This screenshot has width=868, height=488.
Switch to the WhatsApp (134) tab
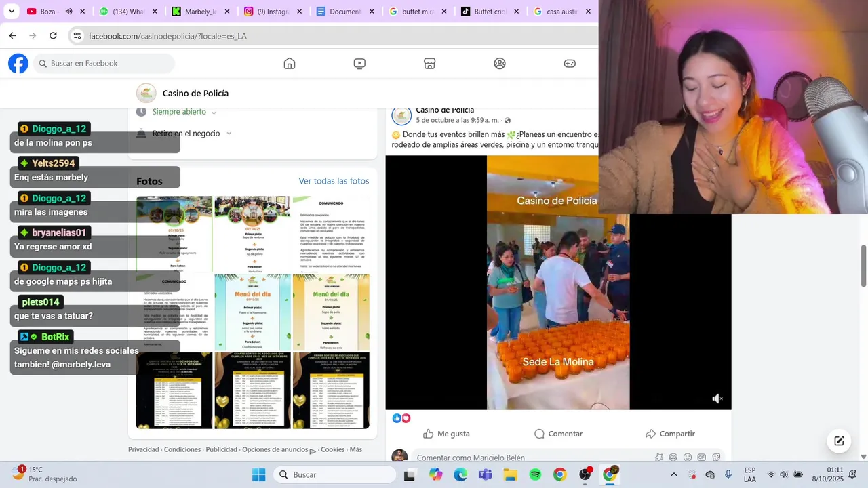click(122, 12)
